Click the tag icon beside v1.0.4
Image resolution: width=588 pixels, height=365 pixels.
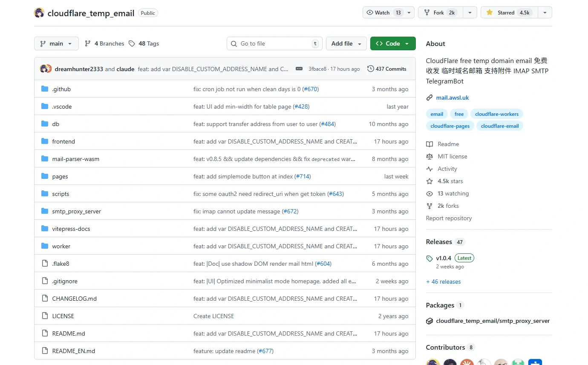429,258
